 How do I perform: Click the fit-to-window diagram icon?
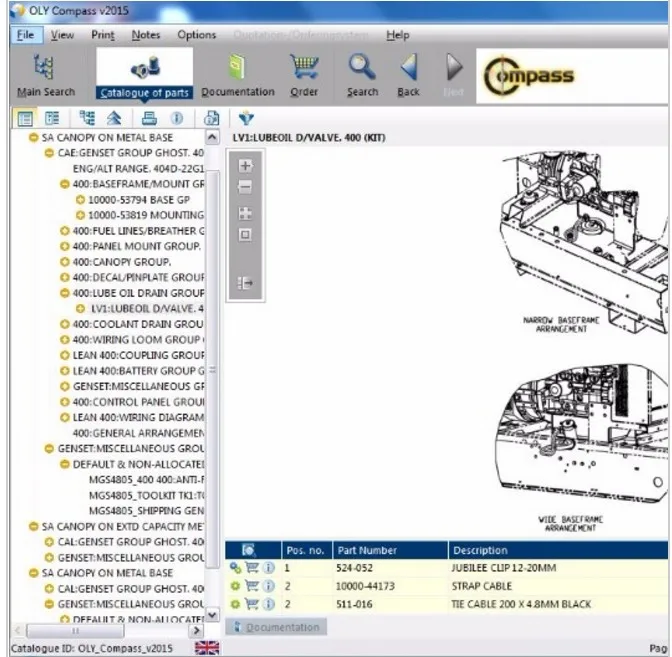[x=246, y=213]
